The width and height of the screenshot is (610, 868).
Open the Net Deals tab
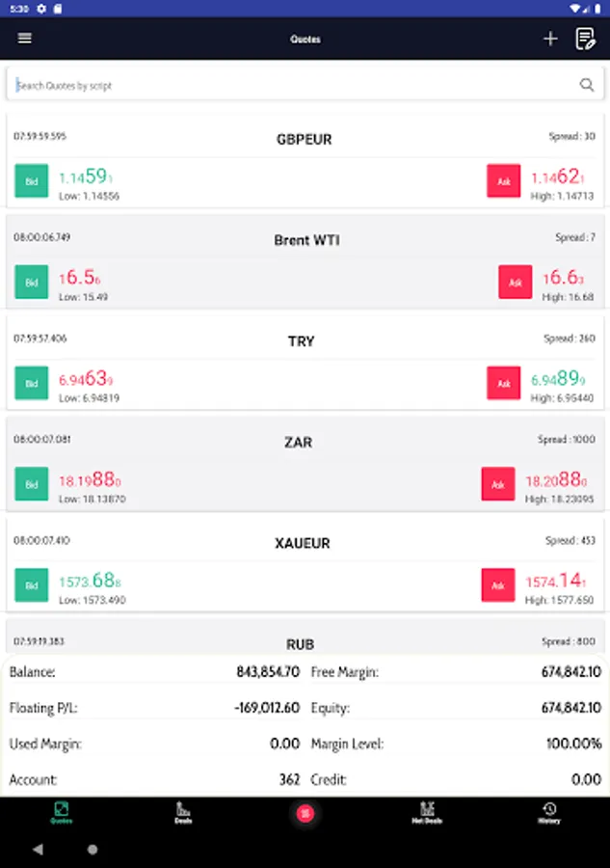coord(427,812)
